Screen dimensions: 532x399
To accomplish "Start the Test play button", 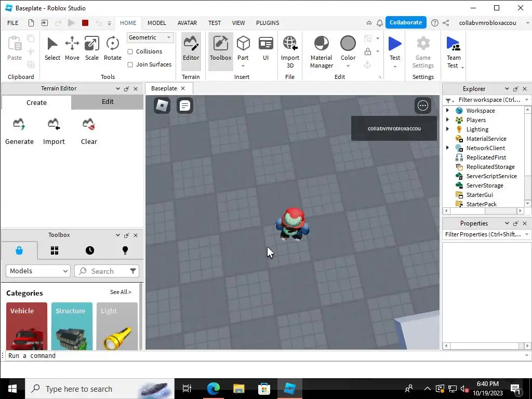I will point(395,44).
